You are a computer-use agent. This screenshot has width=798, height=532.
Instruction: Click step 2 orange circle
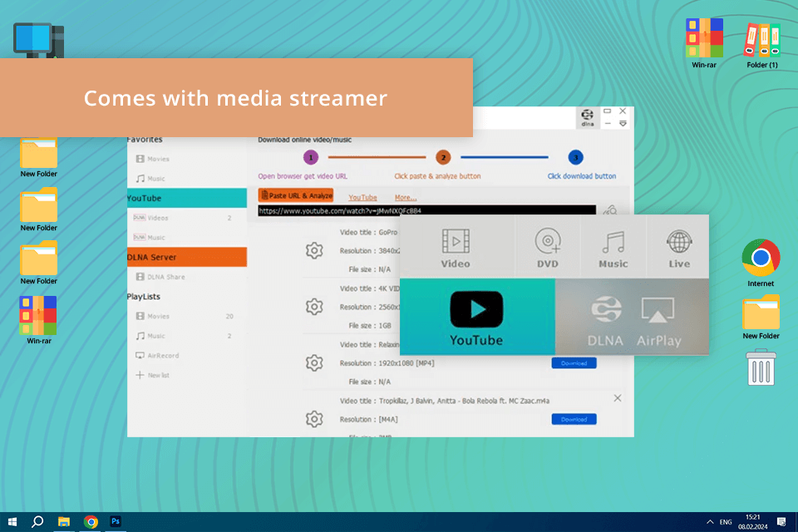pyautogui.click(x=443, y=157)
